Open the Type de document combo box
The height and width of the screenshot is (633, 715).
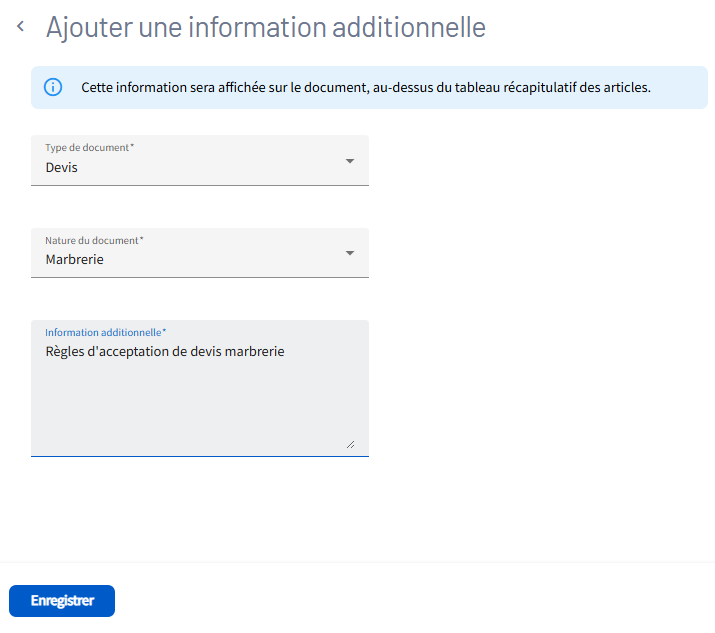click(200, 161)
